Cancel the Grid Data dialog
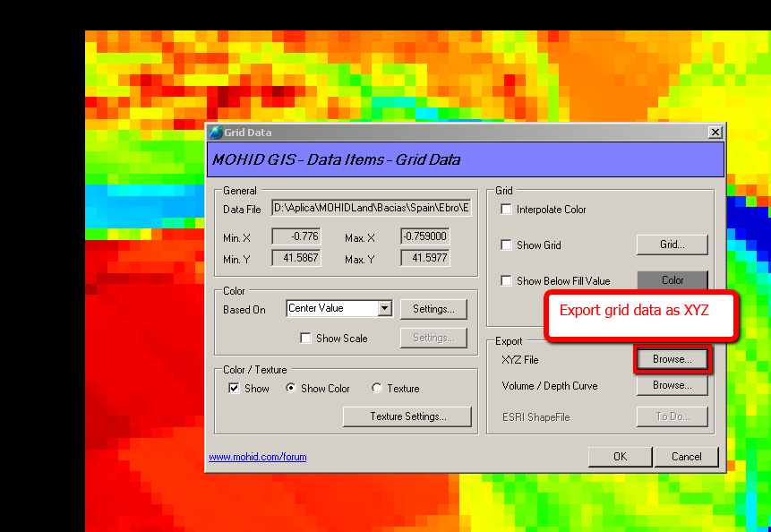 (686, 457)
